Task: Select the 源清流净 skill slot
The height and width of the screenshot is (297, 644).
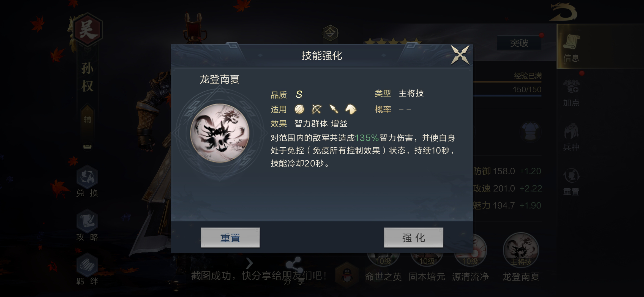Action: pos(470,264)
